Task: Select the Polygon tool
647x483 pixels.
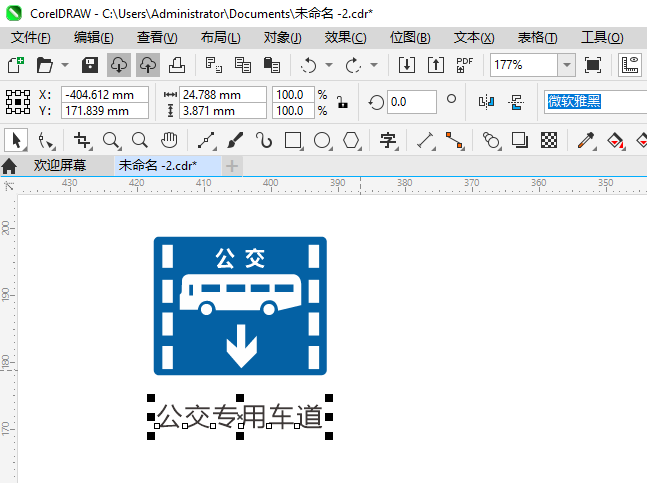Action: [352, 141]
